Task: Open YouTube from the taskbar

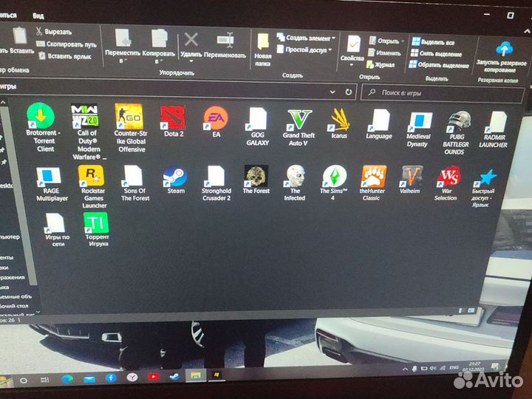Action: pos(154,377)
